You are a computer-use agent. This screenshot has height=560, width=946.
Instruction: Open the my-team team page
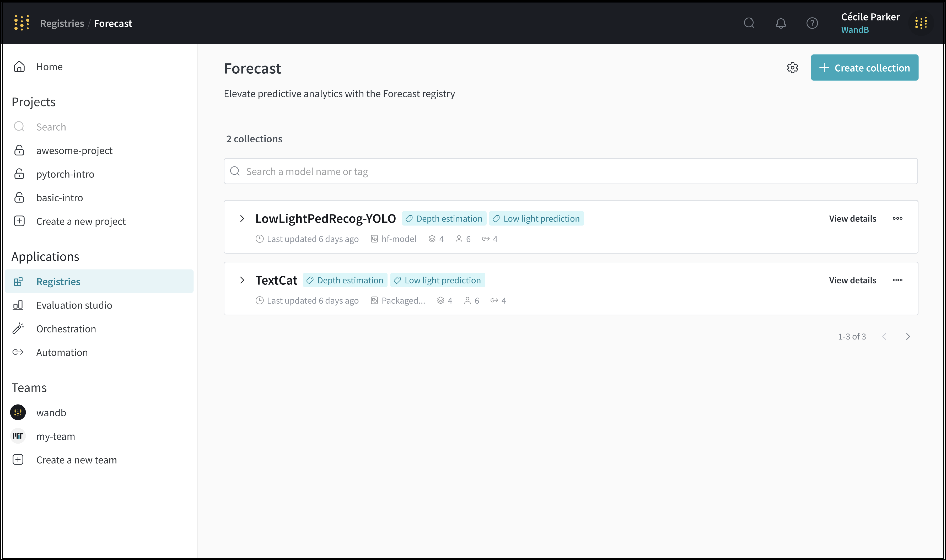56,436
